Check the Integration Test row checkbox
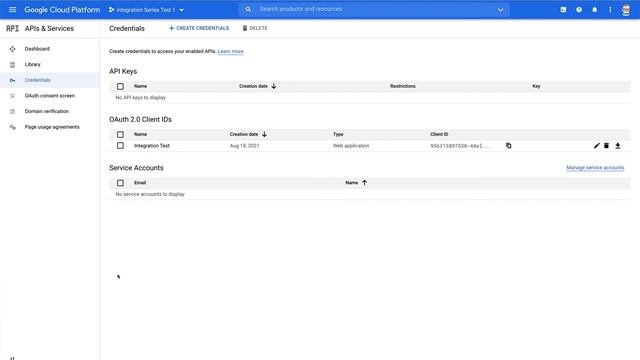640x360 pixels. (120, 146)
